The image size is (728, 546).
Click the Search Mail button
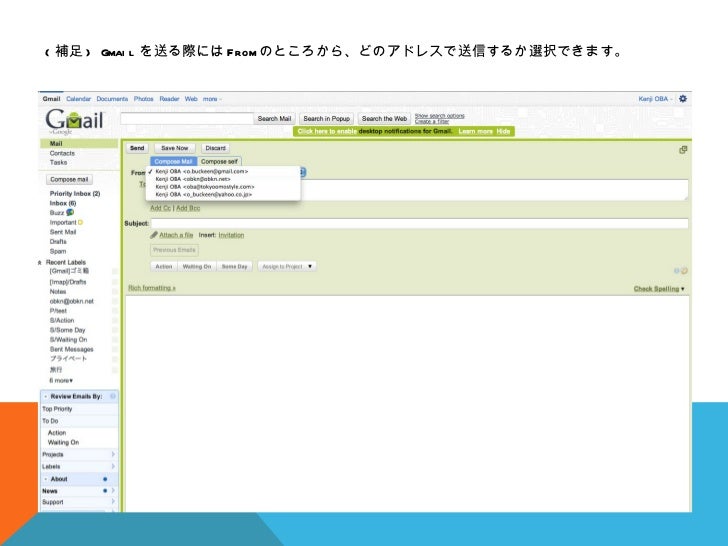coord(274,119)
